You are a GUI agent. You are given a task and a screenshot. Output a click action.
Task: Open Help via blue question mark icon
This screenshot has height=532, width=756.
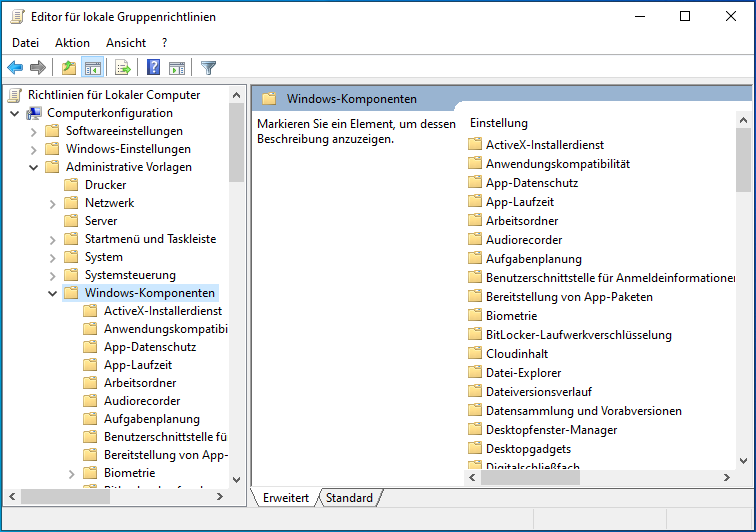click(154, 68)
